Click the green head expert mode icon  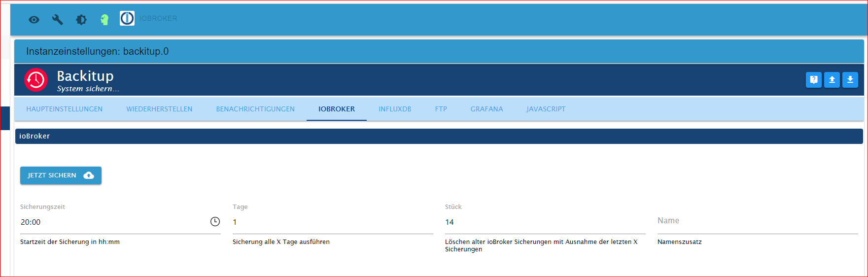click(x=104, y=19)
